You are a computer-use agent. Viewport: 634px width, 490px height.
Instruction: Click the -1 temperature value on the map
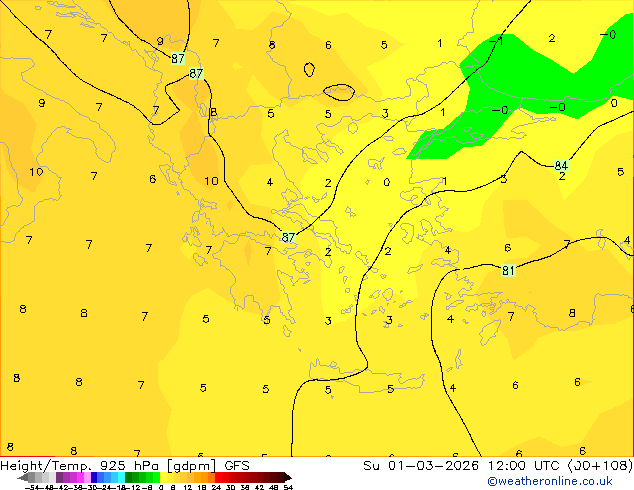click(496, 41)
